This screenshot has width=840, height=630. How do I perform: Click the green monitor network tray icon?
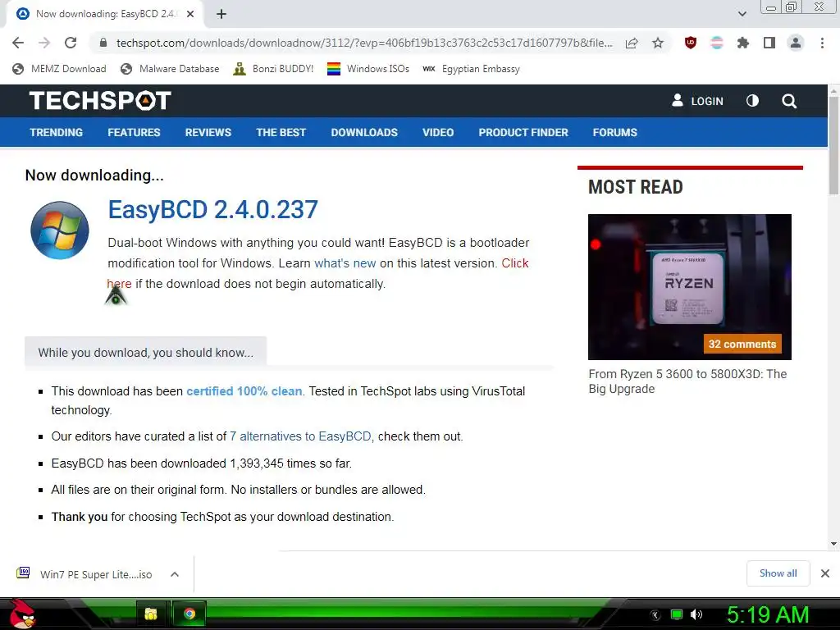(677, 614)
